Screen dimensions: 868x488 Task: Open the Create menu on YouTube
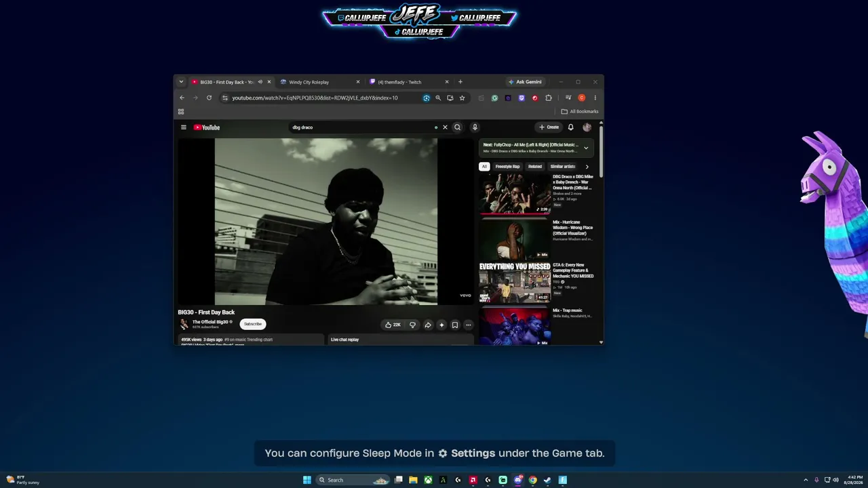tap(549, 127)
